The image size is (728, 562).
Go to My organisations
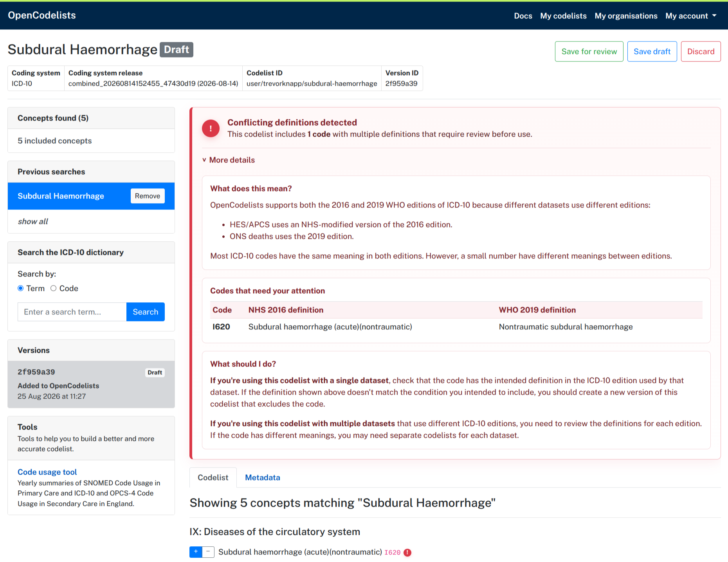(626, 16)
